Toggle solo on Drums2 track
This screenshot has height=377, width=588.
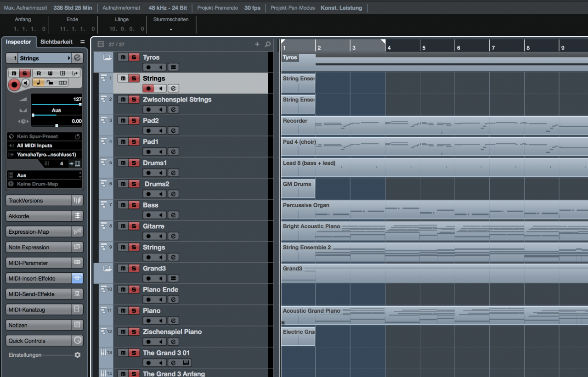(x=134, y=184)
